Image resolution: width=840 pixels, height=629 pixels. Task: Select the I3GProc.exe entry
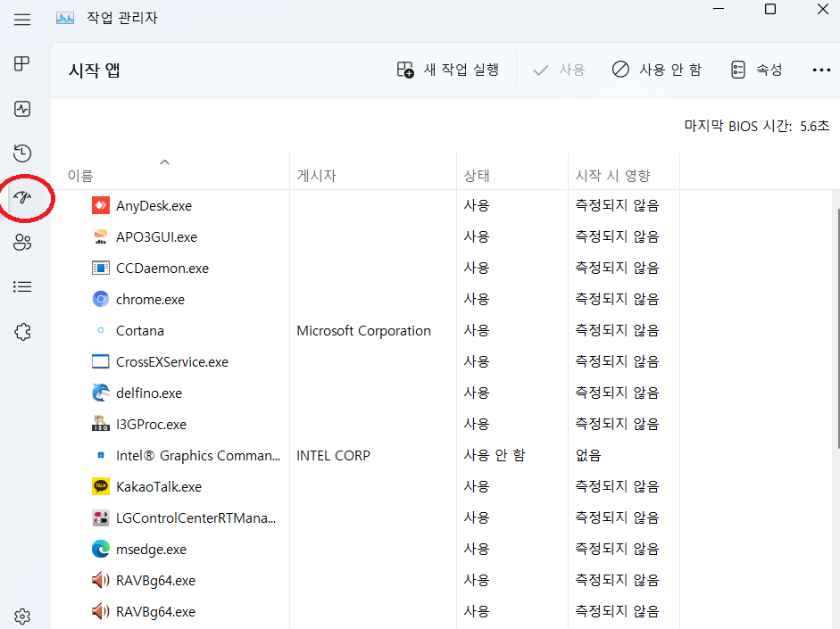click(151, 425)
